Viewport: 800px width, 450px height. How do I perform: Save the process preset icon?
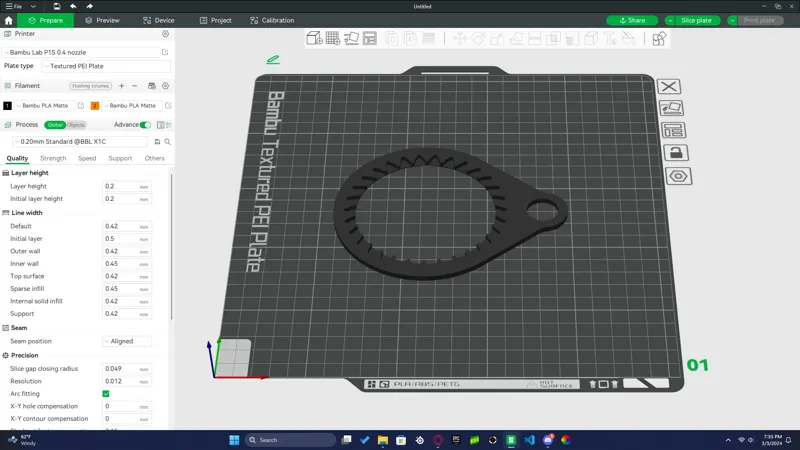tap(157, 142)
